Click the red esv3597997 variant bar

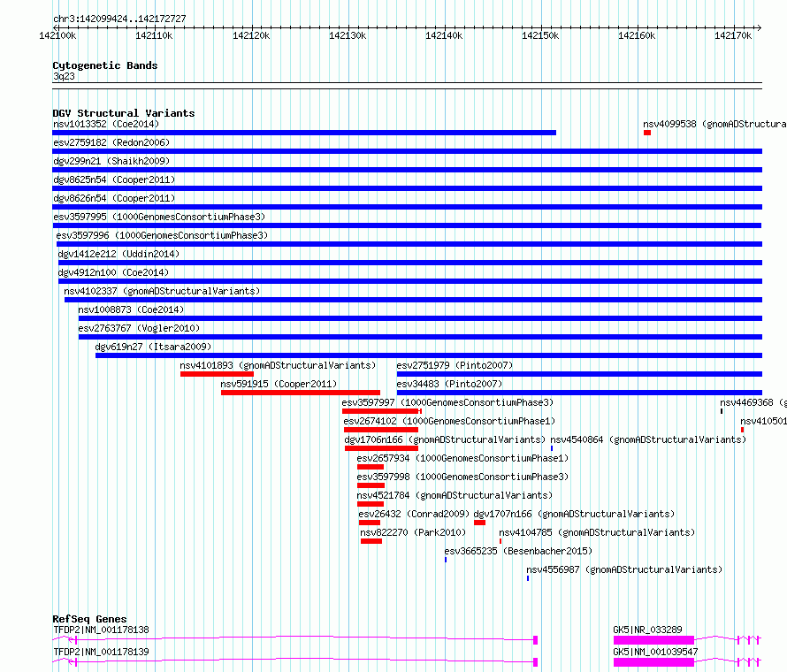(x=381, y=411)
